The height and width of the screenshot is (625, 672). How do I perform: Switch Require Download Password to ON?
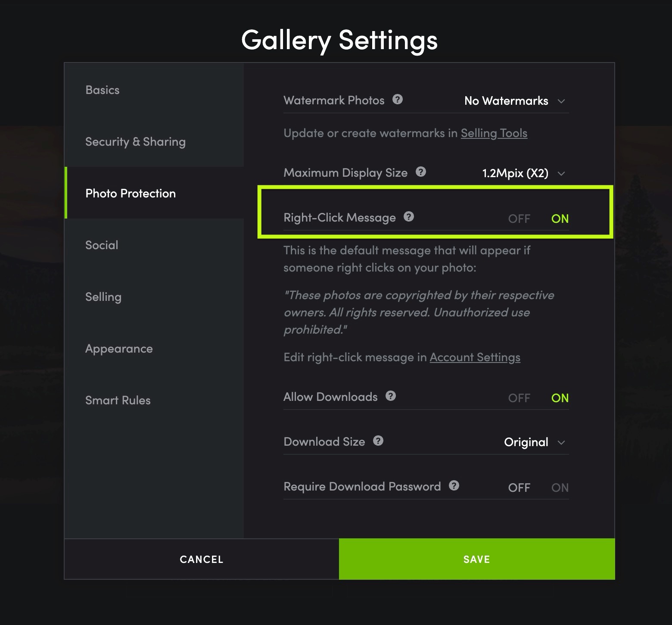click(560, 487)
